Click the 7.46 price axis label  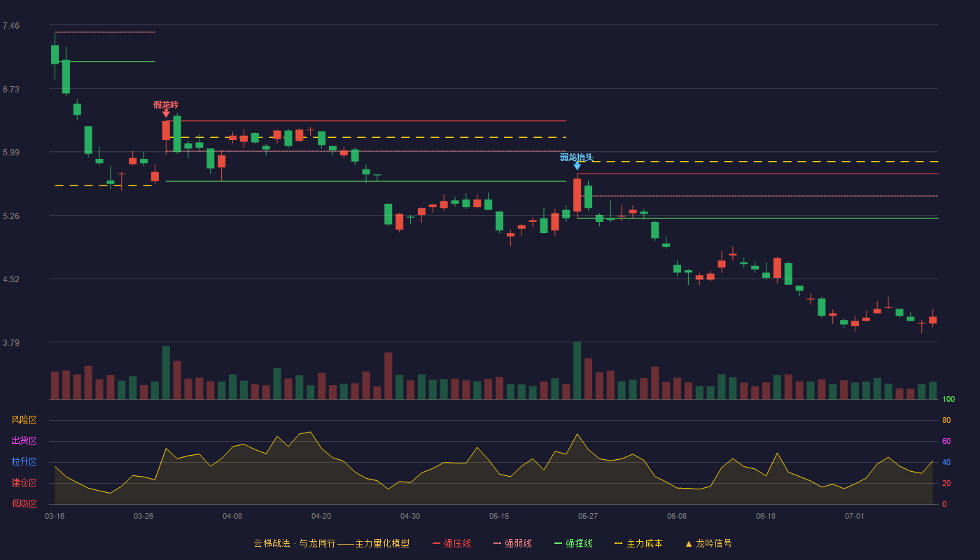[x=10, y=26]
